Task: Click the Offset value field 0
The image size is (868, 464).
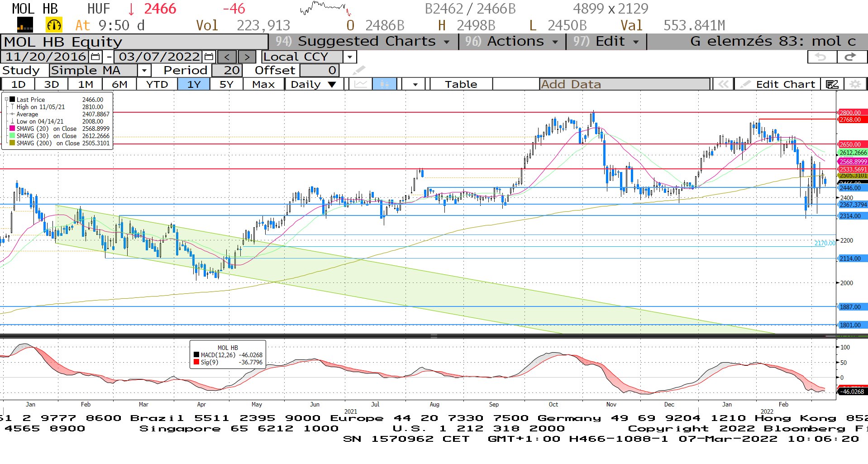Action: (319, 71)
